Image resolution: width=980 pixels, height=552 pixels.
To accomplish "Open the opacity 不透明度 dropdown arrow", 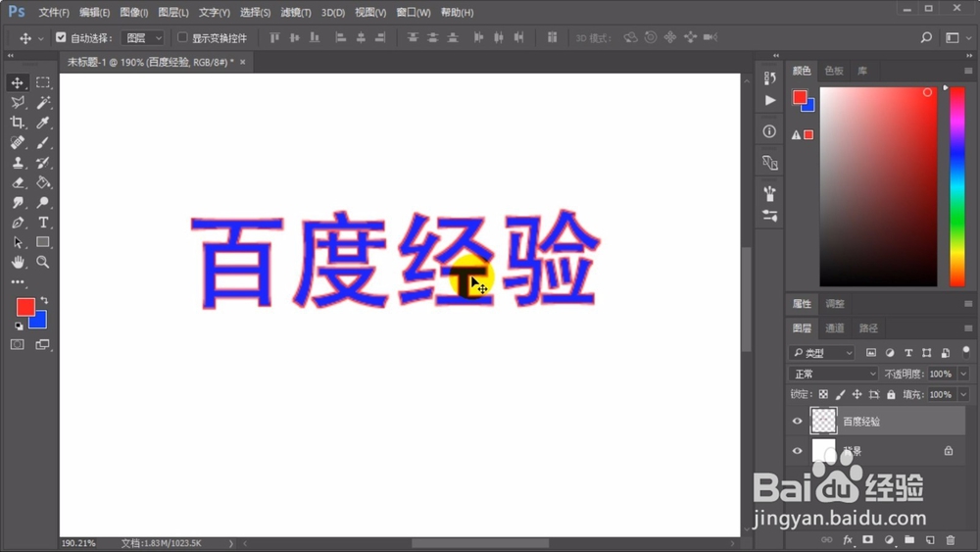I will tap(963, 374).
